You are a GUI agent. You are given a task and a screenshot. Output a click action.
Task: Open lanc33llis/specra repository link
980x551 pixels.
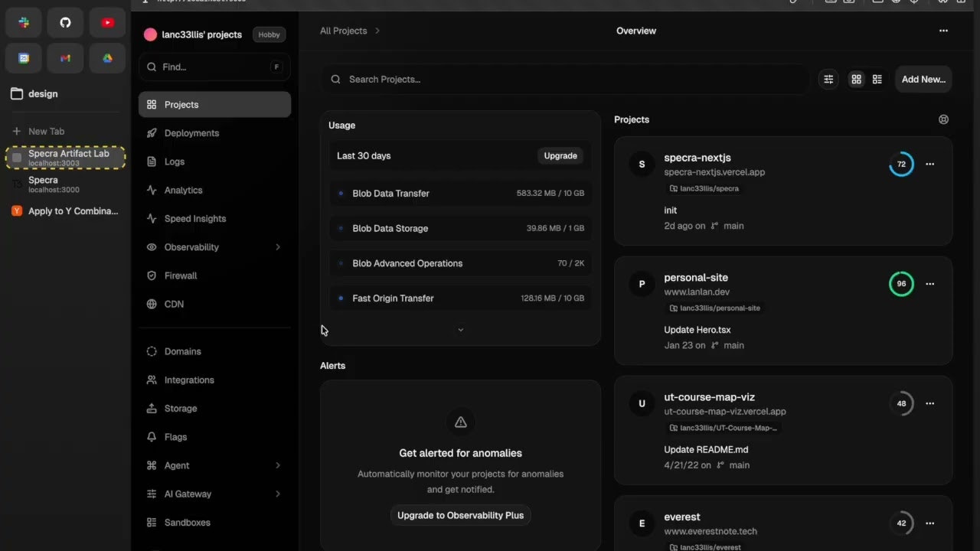(704, 188)
